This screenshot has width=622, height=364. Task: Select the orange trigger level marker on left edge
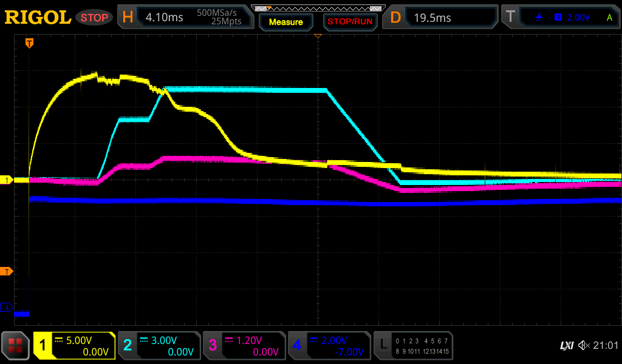[7, 271]
